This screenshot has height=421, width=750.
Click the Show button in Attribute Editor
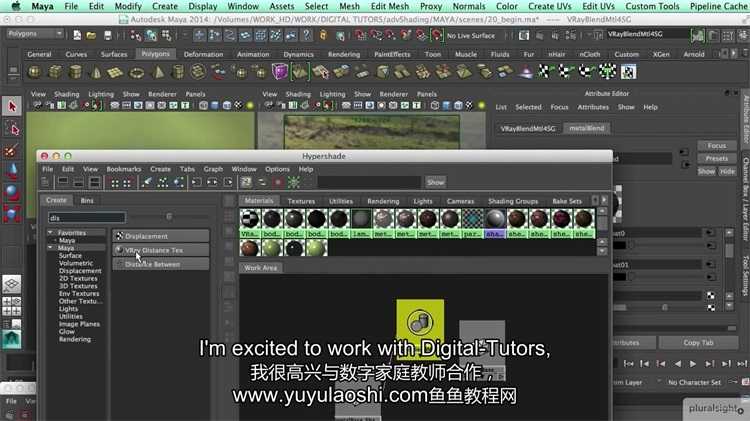pos(706,171)
